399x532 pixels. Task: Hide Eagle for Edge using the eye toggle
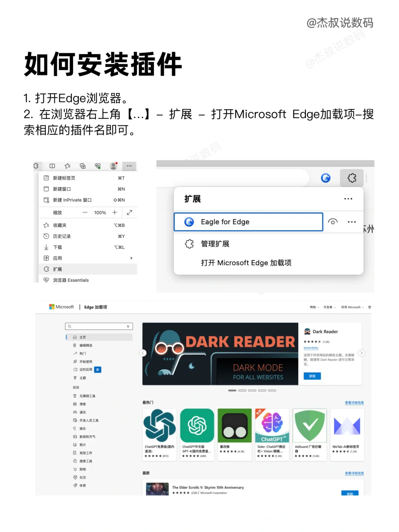point(333,222)
